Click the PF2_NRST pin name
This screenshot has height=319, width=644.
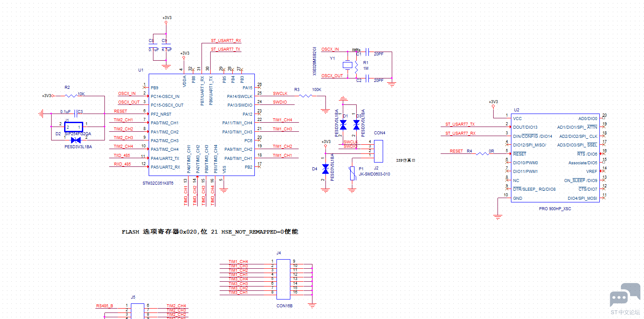[x=161, y=114]
